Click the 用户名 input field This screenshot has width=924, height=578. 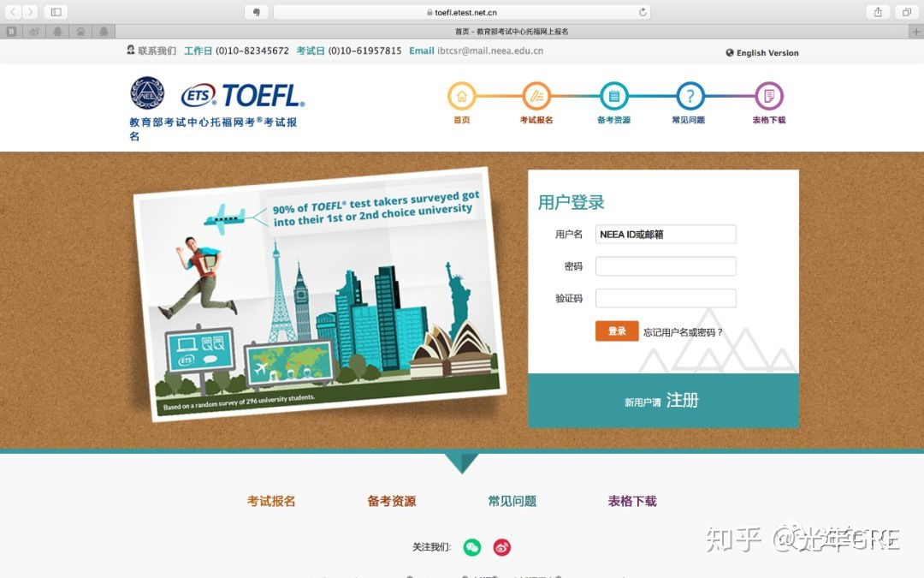coord(666,234)
